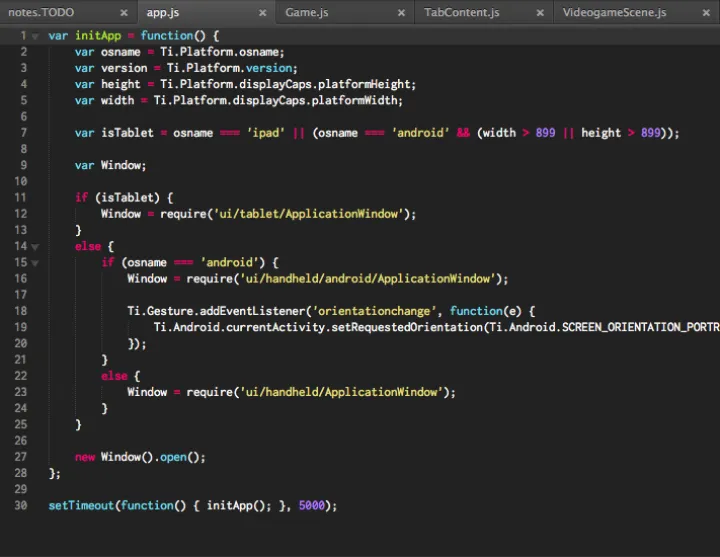
Task: Click 'setTimeout' on line 30
Action: [x=81, y=505]
